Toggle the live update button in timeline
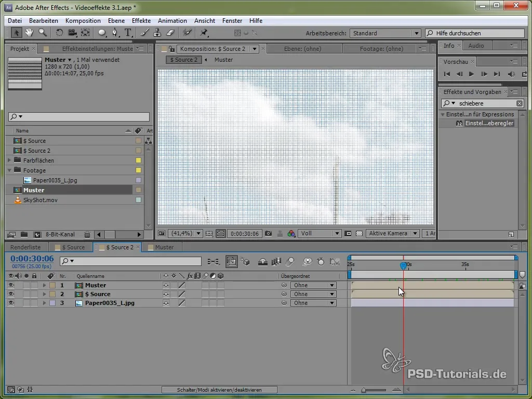Viewport: 532px width, 399px height. (x=231, y=262)
